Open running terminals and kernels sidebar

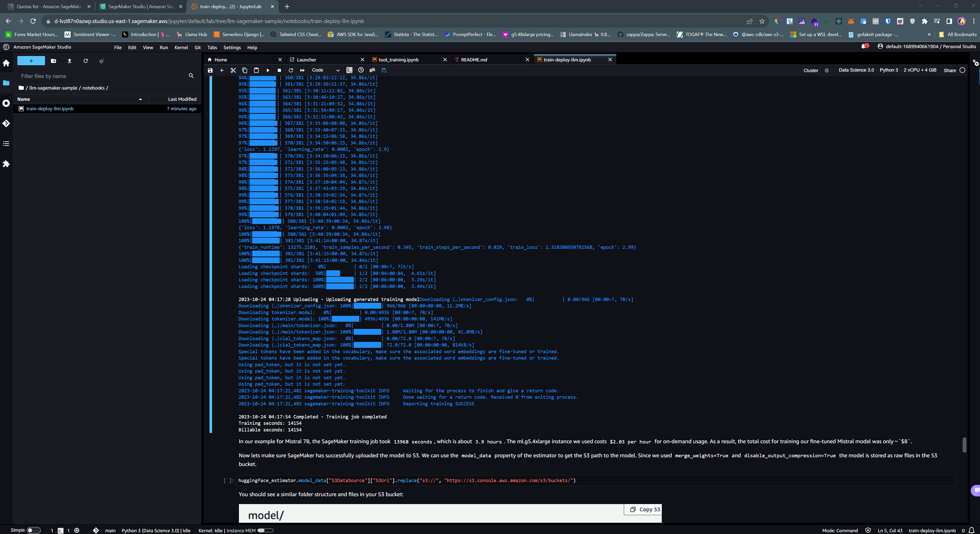click(6, 104)
